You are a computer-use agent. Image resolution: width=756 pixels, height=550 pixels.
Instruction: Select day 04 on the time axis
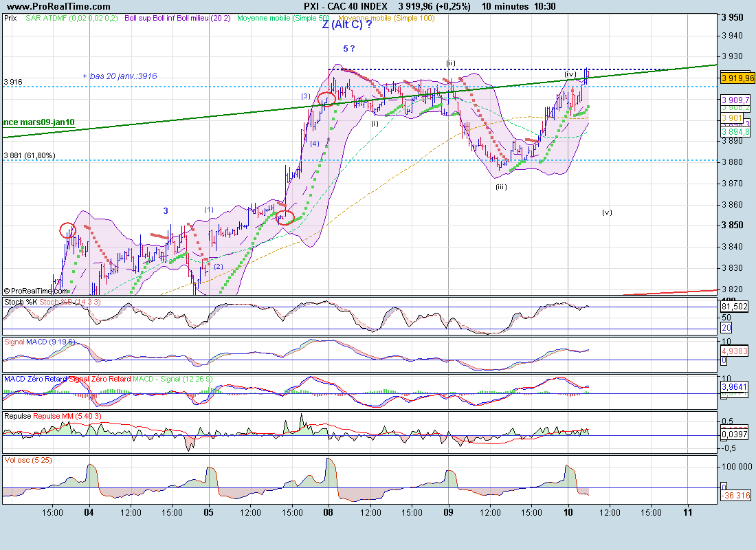click(89, 512)
